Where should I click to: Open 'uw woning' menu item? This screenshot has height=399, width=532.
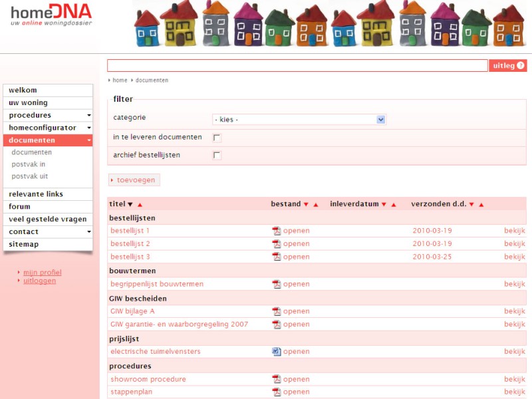point(48,103)
